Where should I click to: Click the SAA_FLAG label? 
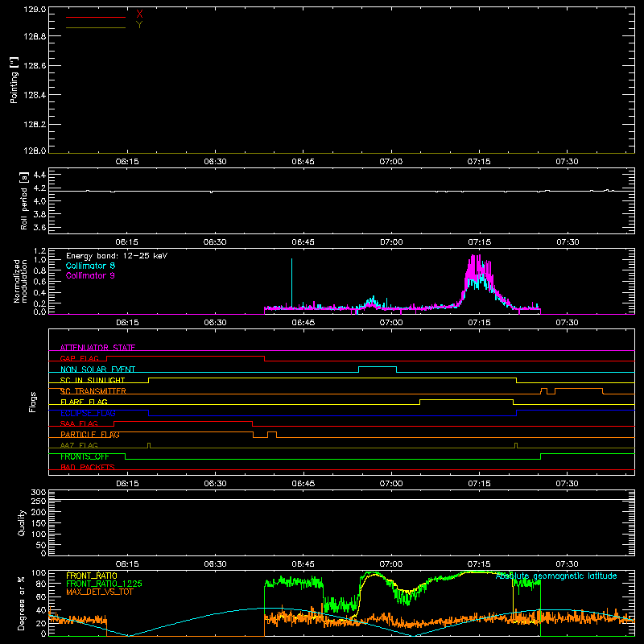(79, 423)
